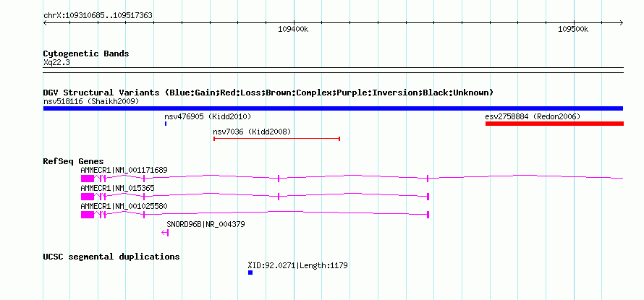This screenshot has width=644, height=300.
Task: Click the Xq22.3 band label
Action: point(55,63)
